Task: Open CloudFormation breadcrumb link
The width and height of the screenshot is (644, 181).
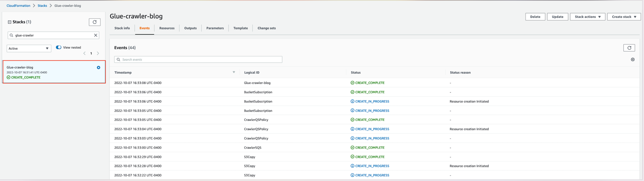Action: pyautogui.click(x=18, y=6)
